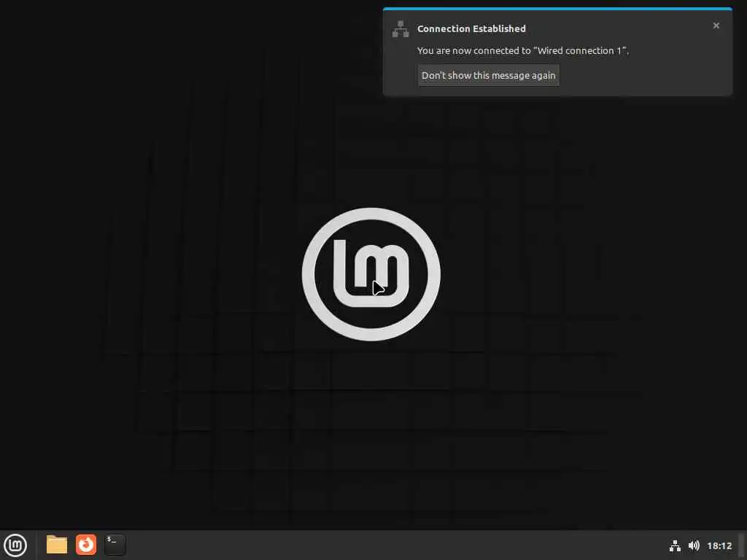Open Firefox from the taskbar
Screen dimensions: 747x560
click(x=86, y=545)
